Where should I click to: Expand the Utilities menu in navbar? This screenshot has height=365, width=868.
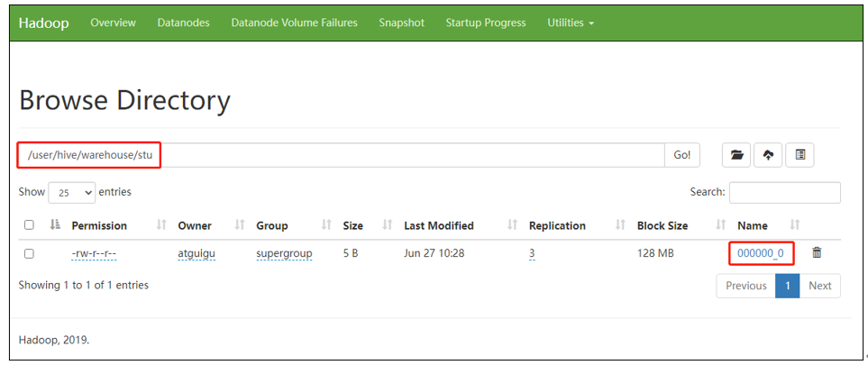[x=571, y=23]
